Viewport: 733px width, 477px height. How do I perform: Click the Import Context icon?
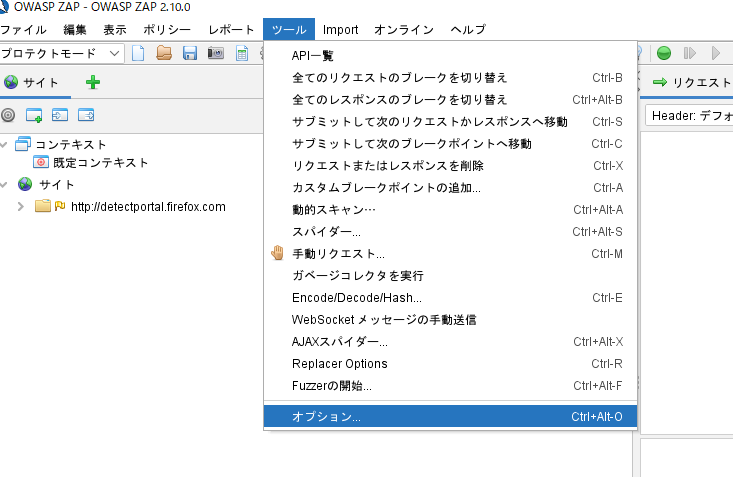60,115
